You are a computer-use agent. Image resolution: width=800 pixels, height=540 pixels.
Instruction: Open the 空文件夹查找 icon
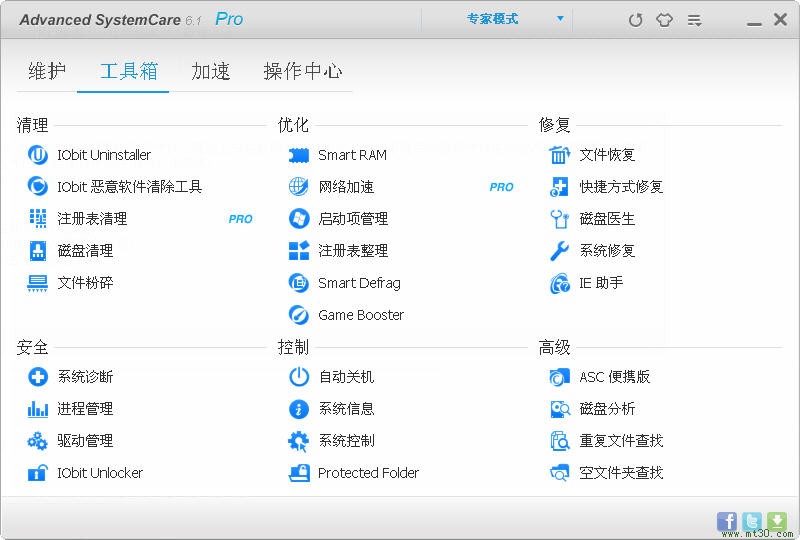[559, 473]
